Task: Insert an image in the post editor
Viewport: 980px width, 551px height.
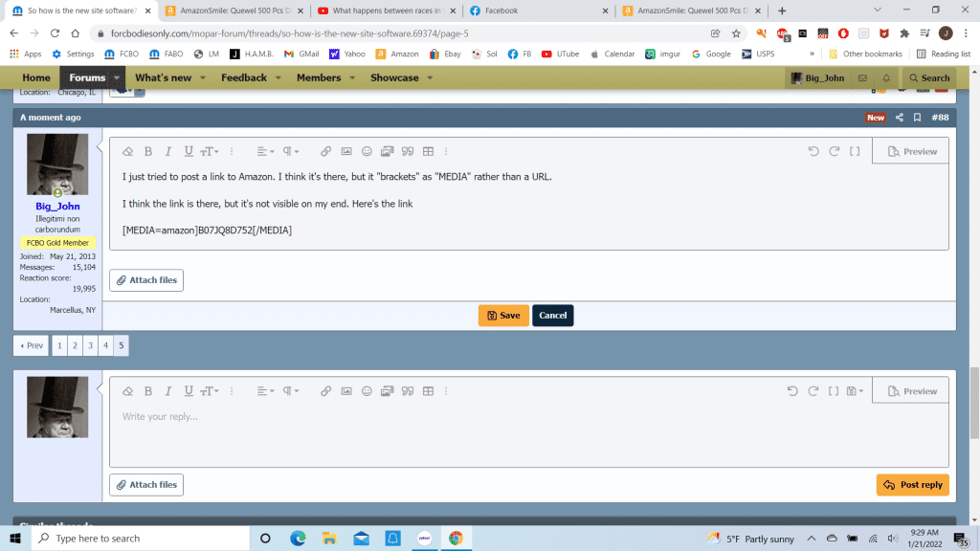Action: click(346, 151)
